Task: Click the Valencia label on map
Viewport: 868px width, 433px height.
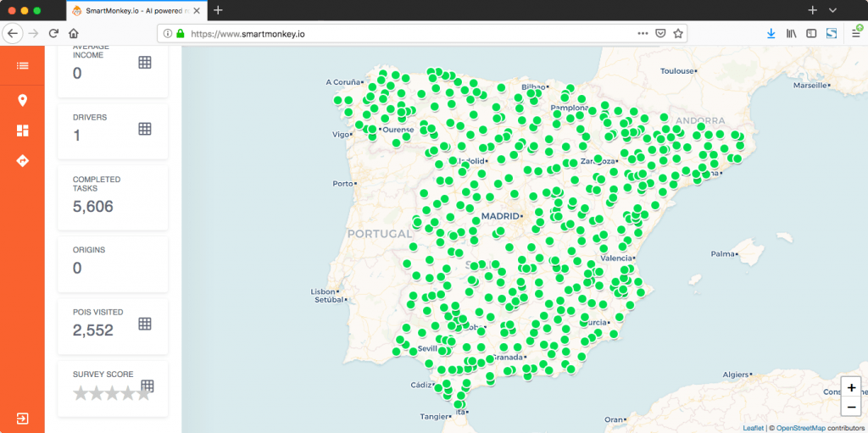Action: (x=616, y=258)
